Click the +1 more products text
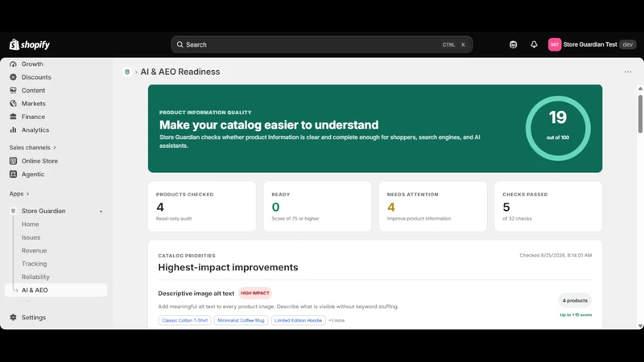This screenshot has height=362, width=644. pos(336,320)
